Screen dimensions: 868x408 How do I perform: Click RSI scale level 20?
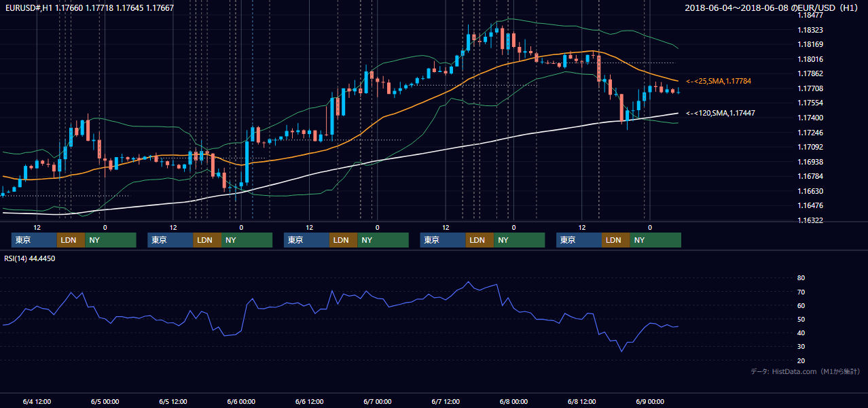point(801,360)
